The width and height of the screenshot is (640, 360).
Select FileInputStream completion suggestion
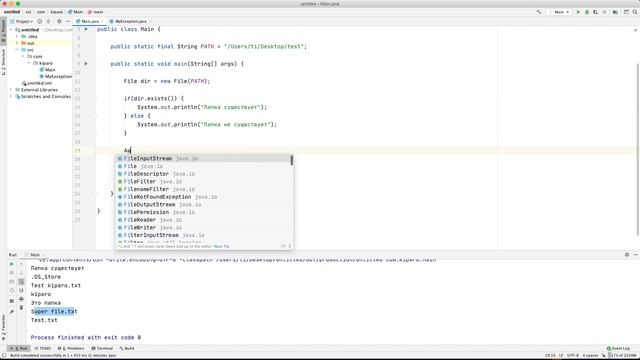[x=203, y=158]
